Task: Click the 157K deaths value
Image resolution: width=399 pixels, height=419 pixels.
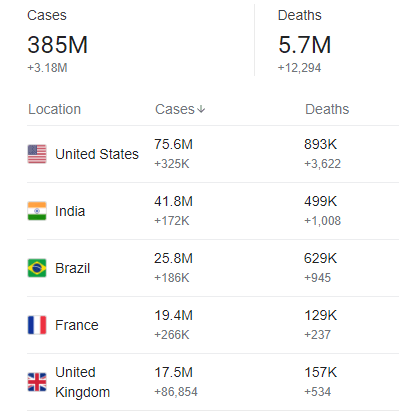Action: click(320, 372)
